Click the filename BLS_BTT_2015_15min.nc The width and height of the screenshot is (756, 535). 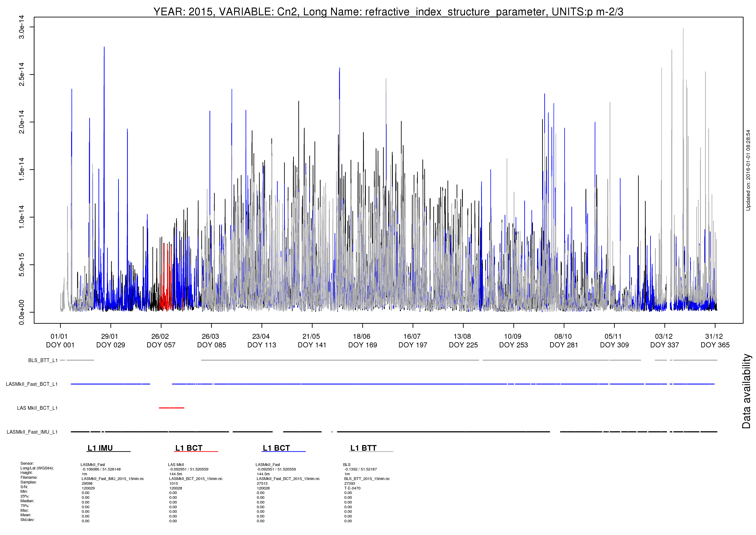coord(367,479)
